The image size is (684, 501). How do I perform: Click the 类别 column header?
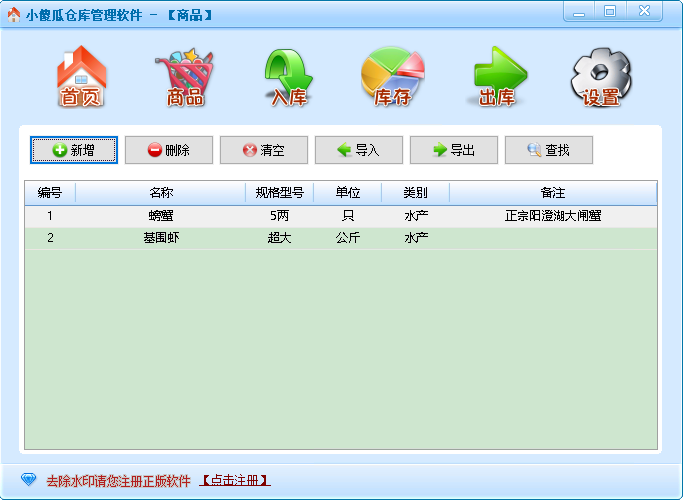pyautogui.click(x=415, y=193)
